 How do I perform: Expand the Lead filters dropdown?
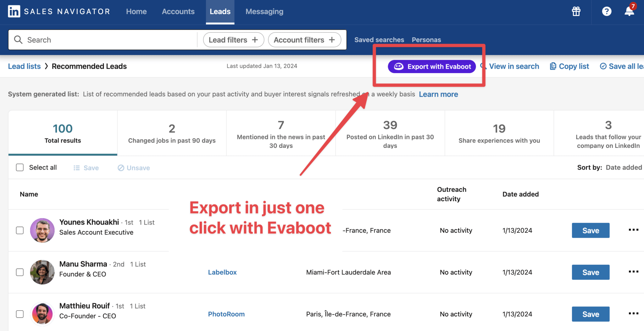pyautogui.click(x=233, y=40)
